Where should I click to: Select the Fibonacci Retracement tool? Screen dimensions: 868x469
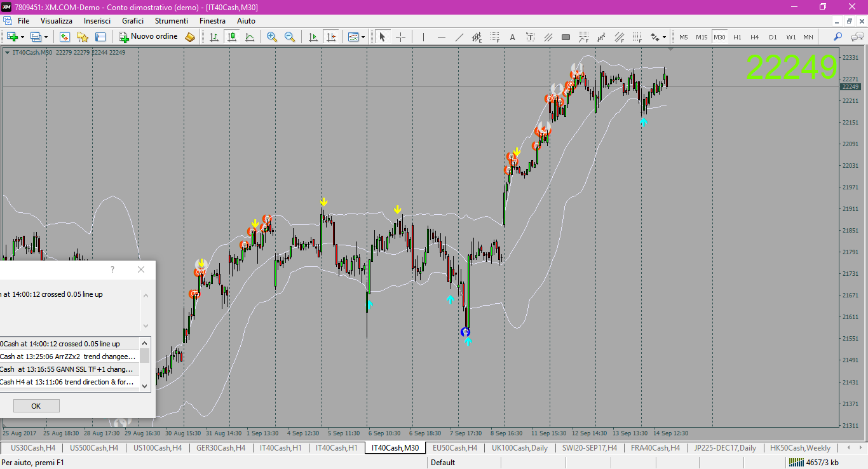click(494, 37)
